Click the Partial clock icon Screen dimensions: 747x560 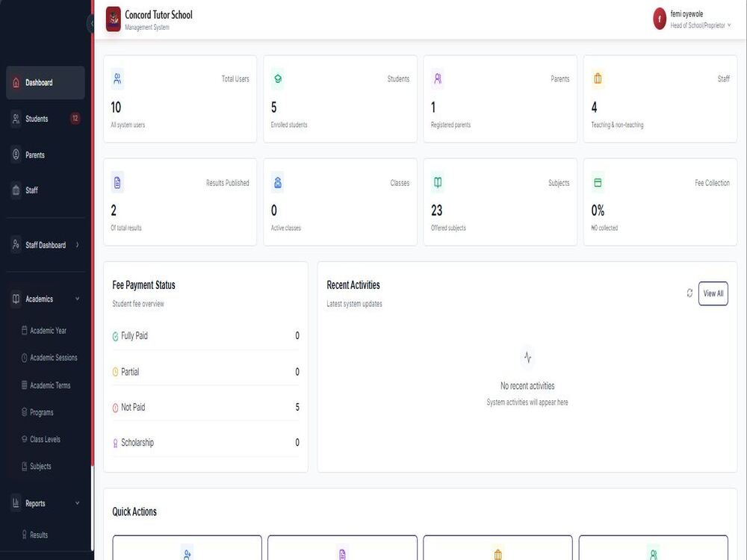tap(115, 372)
